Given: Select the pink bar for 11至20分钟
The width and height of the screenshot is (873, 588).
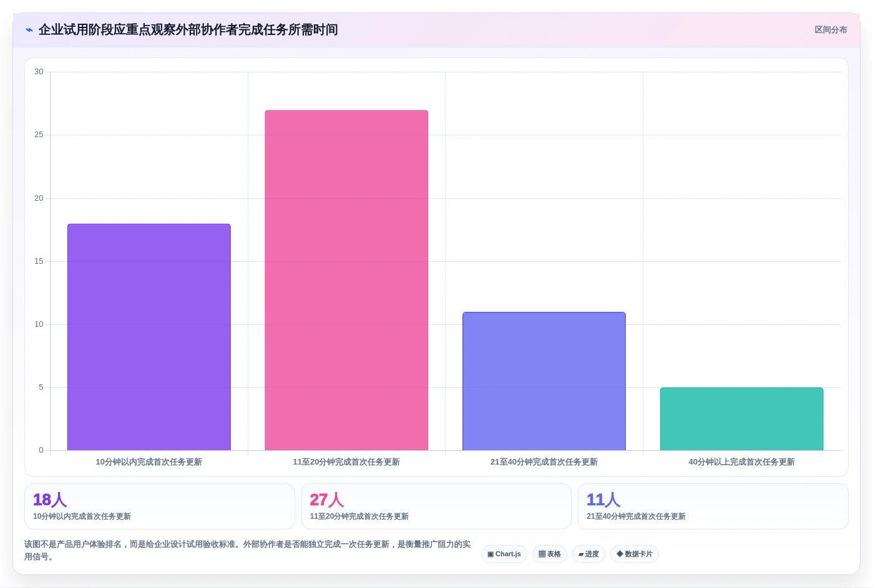Looking at the screenshot, I should [x=346, y=280].
